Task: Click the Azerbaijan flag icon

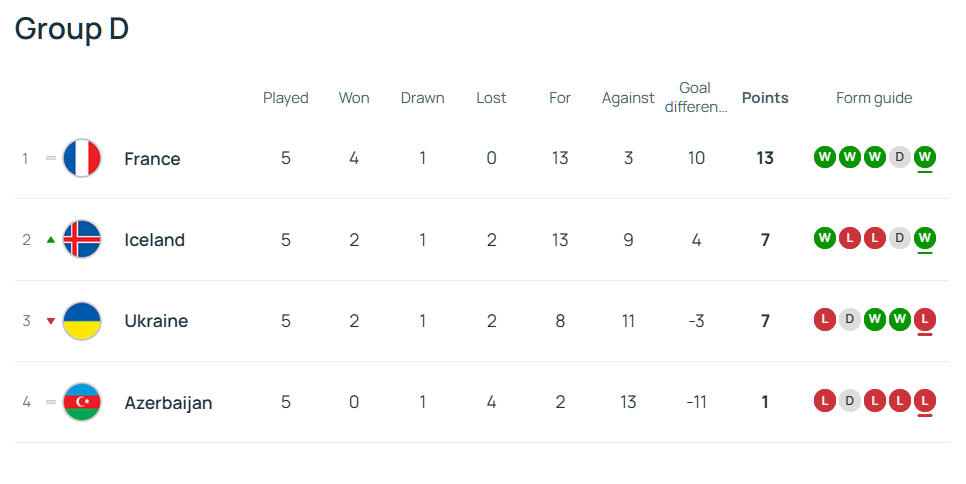Action: click(82, 402)
